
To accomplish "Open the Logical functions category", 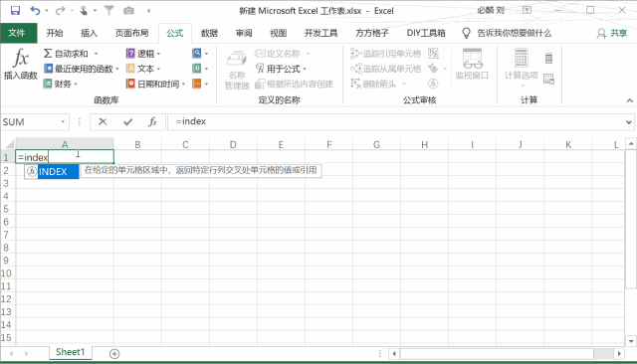I will tap(143, 53).
